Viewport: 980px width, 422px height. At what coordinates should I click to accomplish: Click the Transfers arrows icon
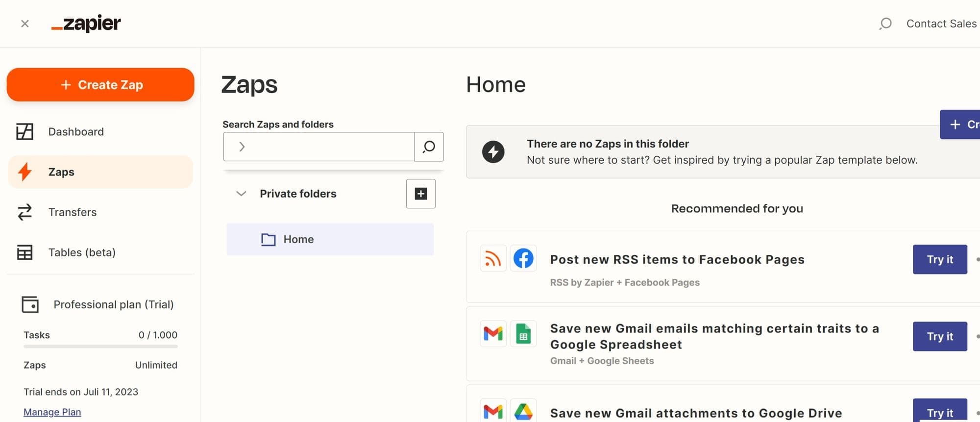[x=24, y=212]
